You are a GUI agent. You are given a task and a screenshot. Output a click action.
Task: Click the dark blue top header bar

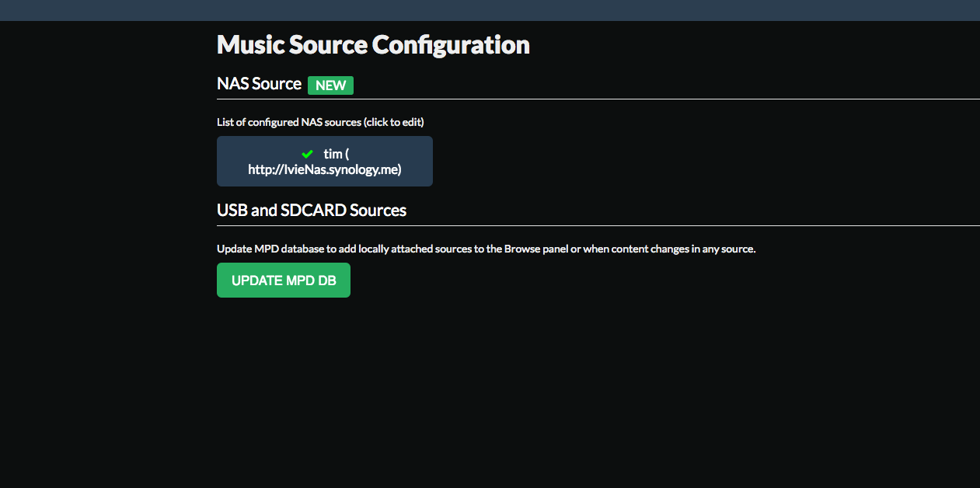490,10
